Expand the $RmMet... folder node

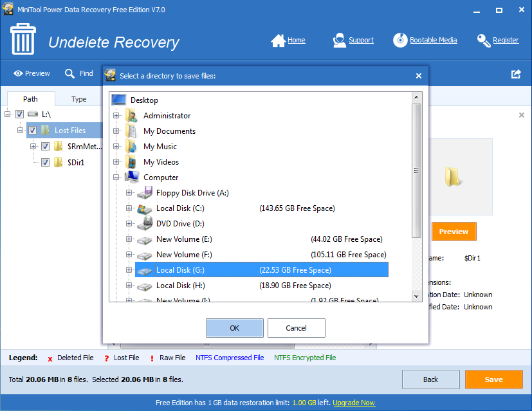click(33, 147)
